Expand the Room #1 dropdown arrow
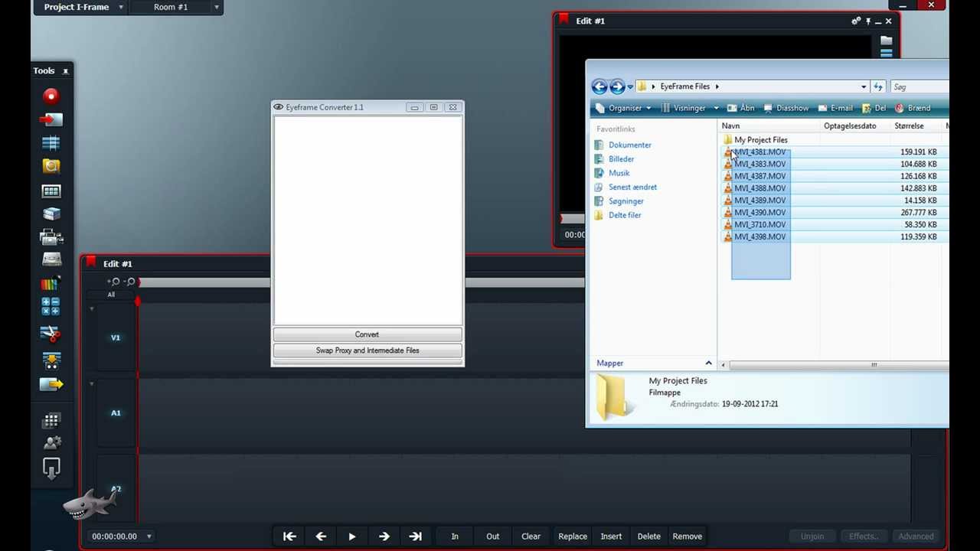Screen dimensions: 980x551 coord(217,8)
